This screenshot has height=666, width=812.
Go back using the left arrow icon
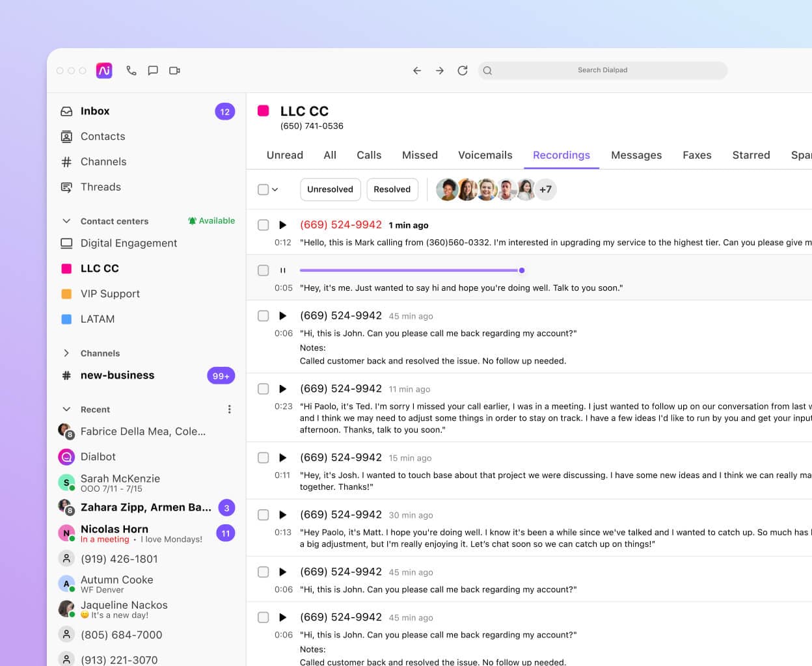tap(417, 70)
